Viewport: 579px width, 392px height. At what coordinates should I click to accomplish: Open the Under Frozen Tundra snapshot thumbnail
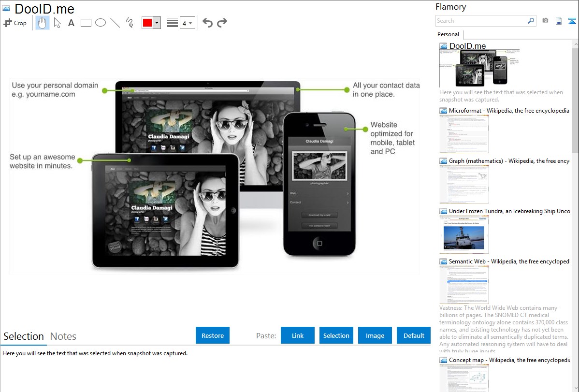464,234
